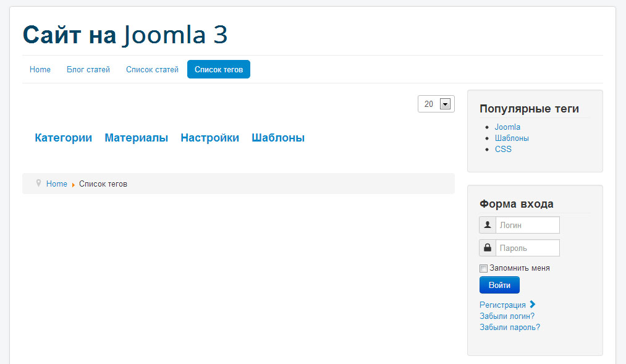Click the user icon beside login field
626x364 pixels.
pyautogui.click(x=488, y=225)
